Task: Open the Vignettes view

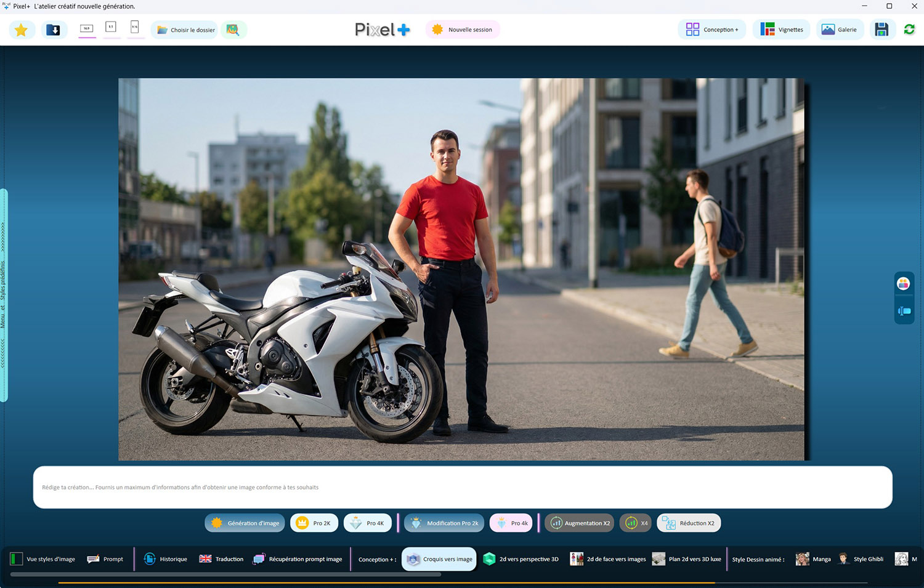Action: tap(782, 30)
